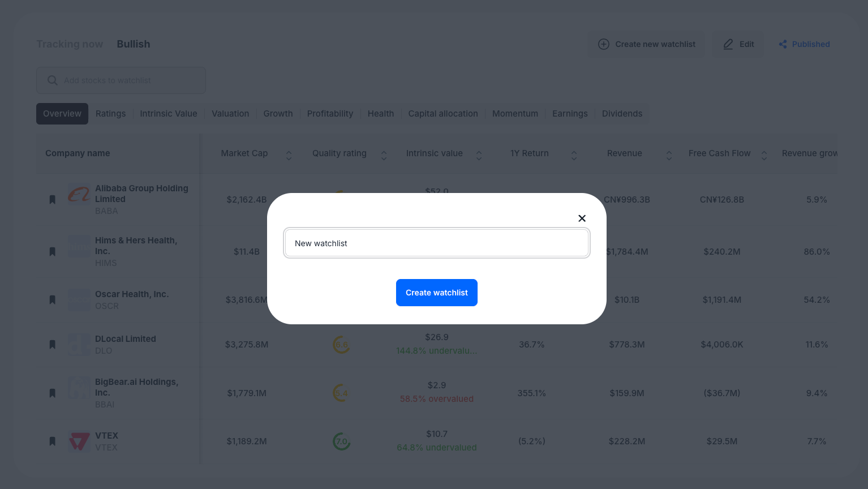Sort by Intrinsic value arrows
This screenshot has width=868, height=489.
click(479, 155)
